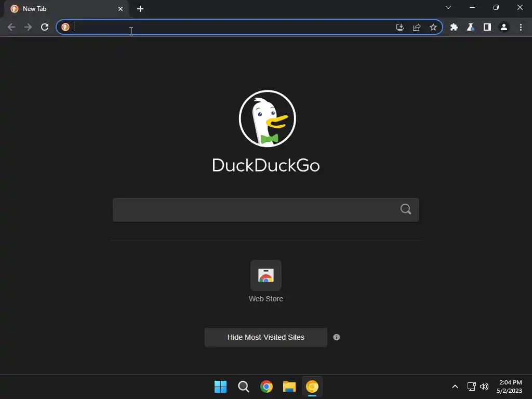Open the volume speaker tray icon
Screen dimensions: 532x399
[484, 387]
